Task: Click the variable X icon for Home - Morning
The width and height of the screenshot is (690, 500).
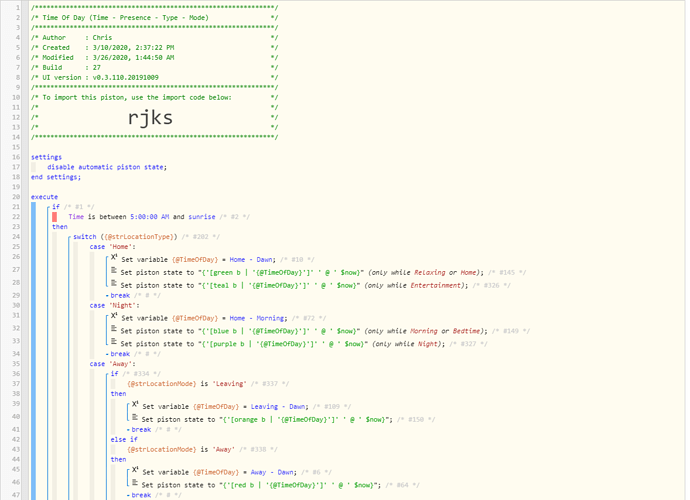Action: coord(114,316)
